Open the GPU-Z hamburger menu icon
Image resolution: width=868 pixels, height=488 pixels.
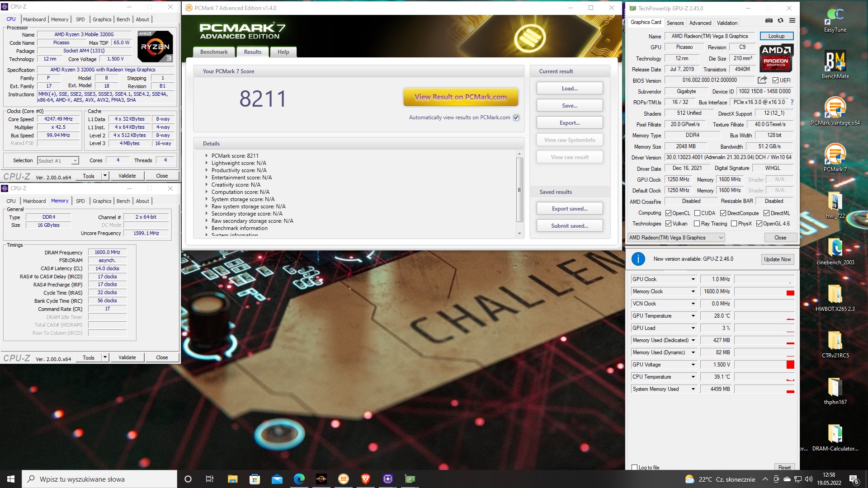(x=792, y=21)
